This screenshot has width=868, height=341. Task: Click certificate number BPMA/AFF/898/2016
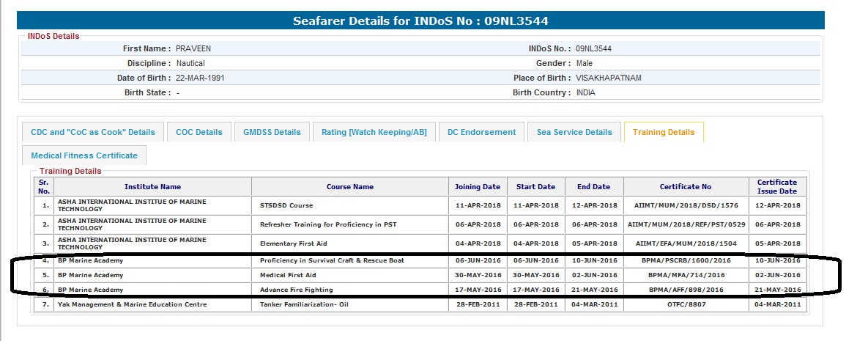point(685,290)
